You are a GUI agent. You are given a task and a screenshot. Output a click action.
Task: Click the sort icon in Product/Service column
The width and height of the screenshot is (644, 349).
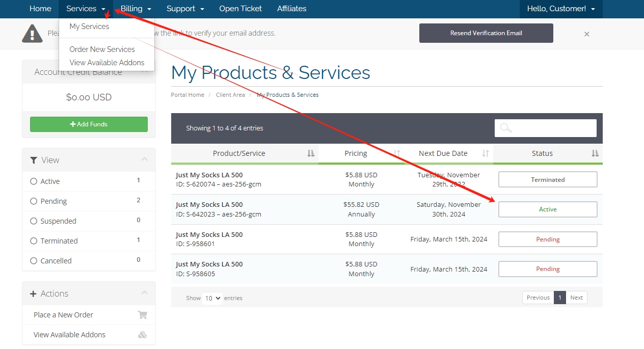click(311, 153)
